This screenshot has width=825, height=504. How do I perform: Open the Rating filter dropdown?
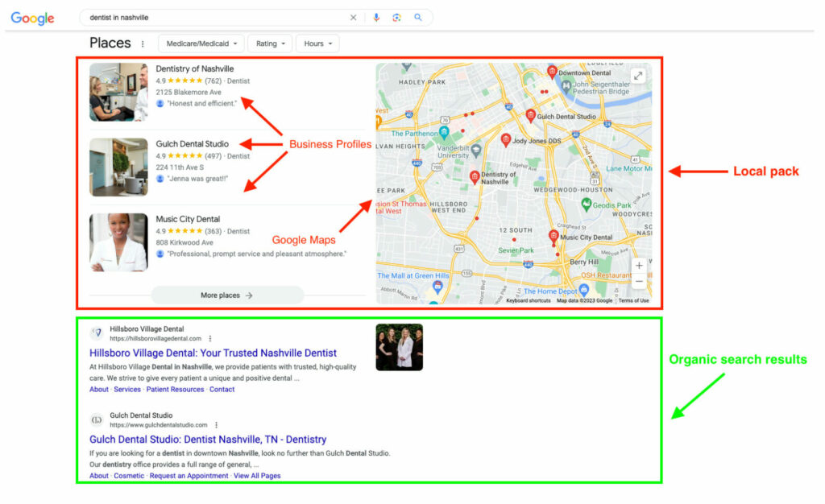tap(270, 43)
